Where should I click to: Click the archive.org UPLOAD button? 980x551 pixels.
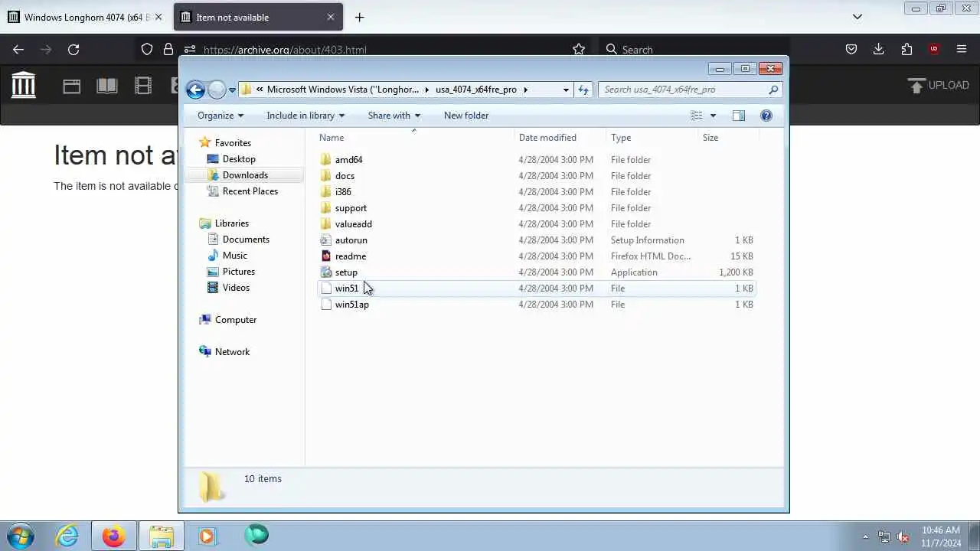(x=939, y=85)
